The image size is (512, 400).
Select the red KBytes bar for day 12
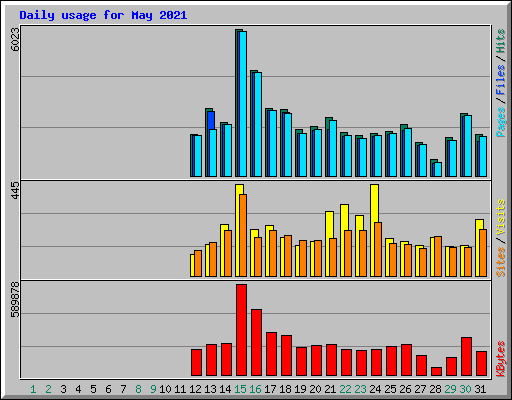click(x=197, y=363)
